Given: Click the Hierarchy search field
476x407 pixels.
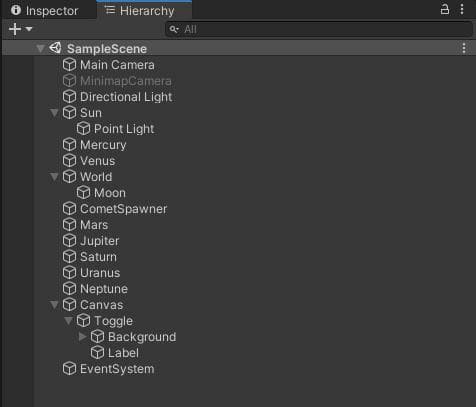Looking at the screenshot, I should [x=319, y=29].
